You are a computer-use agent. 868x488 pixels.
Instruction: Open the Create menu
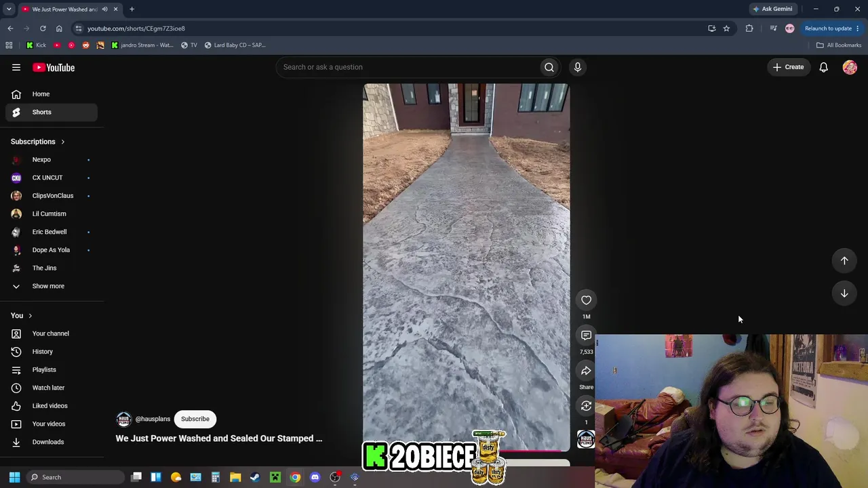click(788, 67)
